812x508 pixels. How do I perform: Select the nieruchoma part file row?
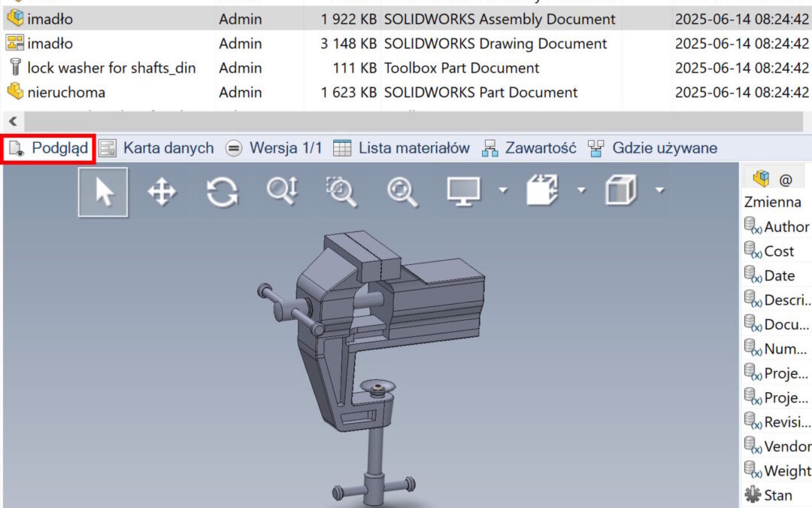pos(66,92)
